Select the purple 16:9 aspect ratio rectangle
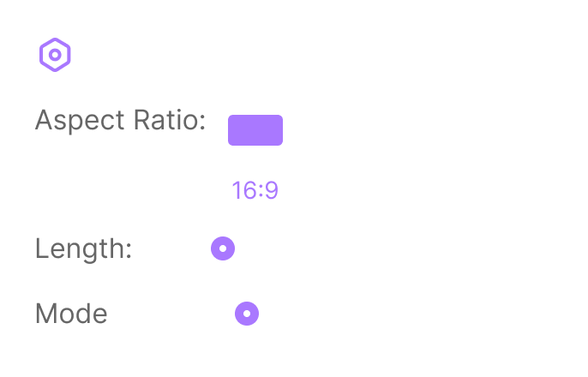 pyautogui.click(x=255, y=130)
